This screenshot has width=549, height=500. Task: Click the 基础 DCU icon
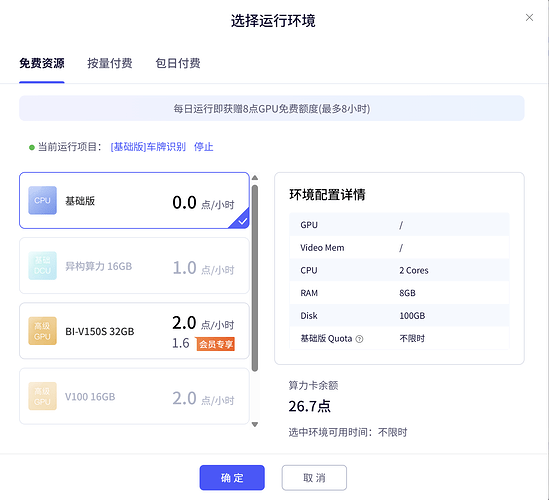[42, 265]
